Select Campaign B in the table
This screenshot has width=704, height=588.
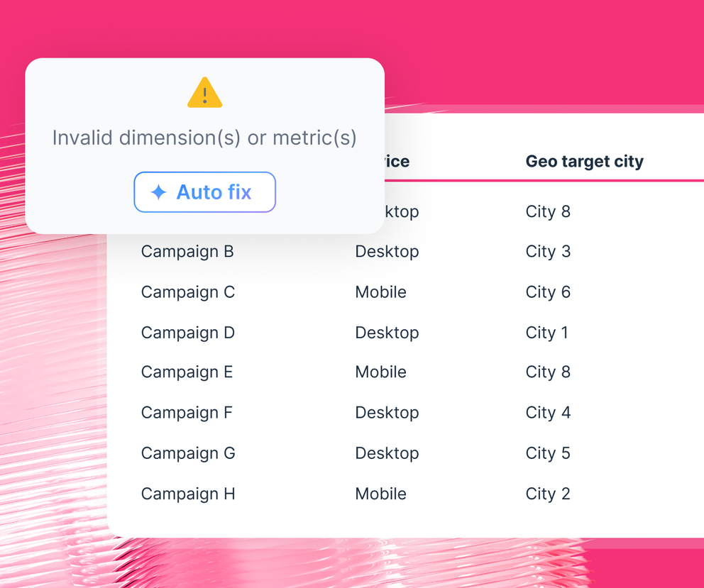point(187,251)
